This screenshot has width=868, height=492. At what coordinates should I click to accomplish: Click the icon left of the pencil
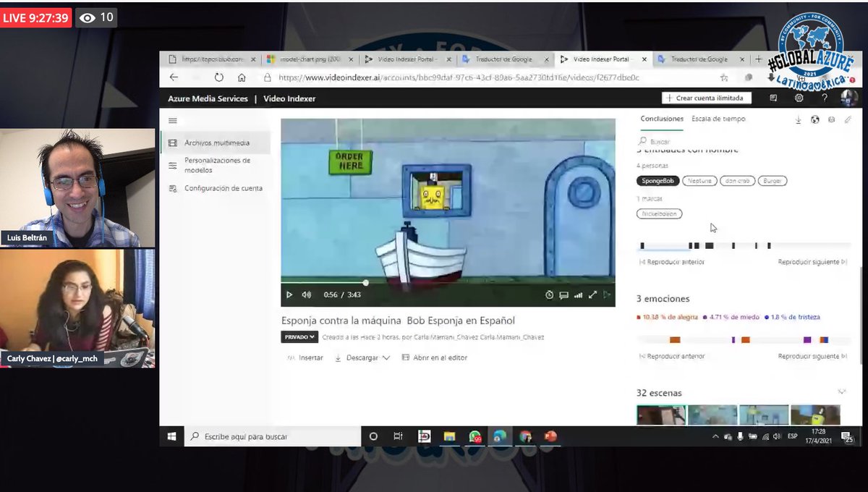(x=831, y=119)
